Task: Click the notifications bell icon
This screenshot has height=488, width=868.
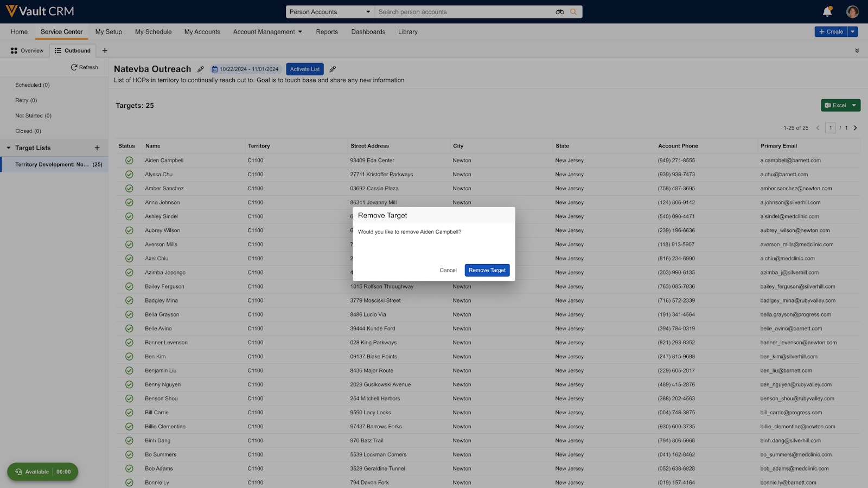Action: 827,11
